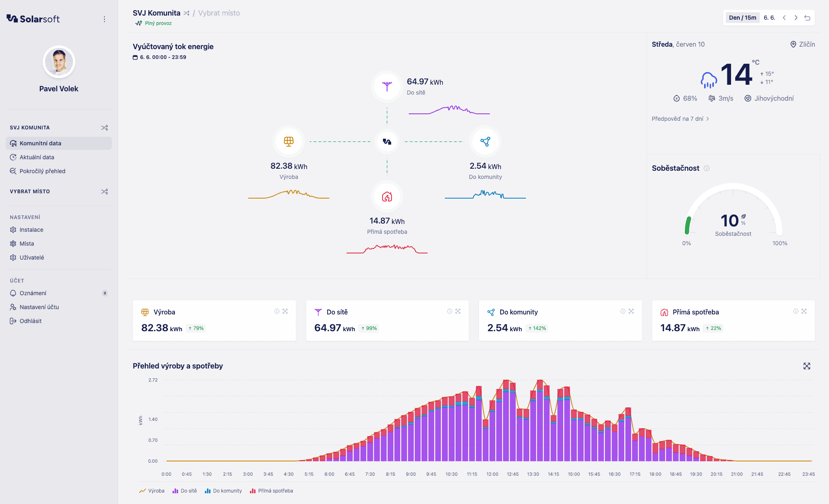Click the Soběstačnost info icon
Image resolution: width=829 pixels, height=504 pixels.
(707, 168)
